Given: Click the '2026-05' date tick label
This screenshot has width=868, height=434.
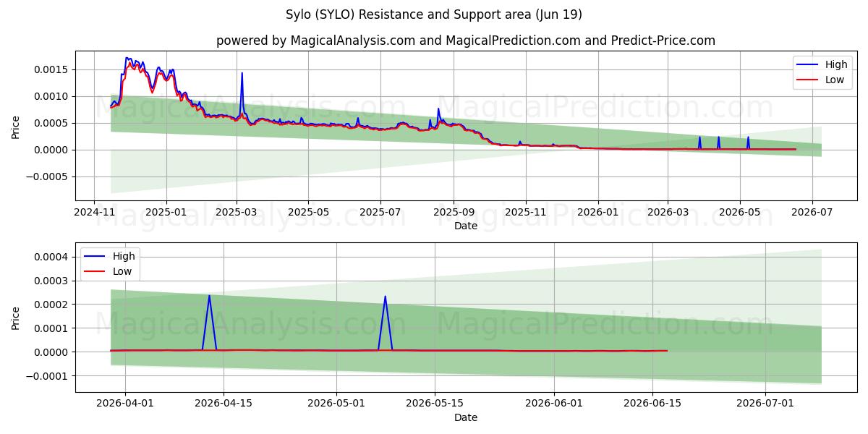Looking at the screenshot, I should 739,213.
